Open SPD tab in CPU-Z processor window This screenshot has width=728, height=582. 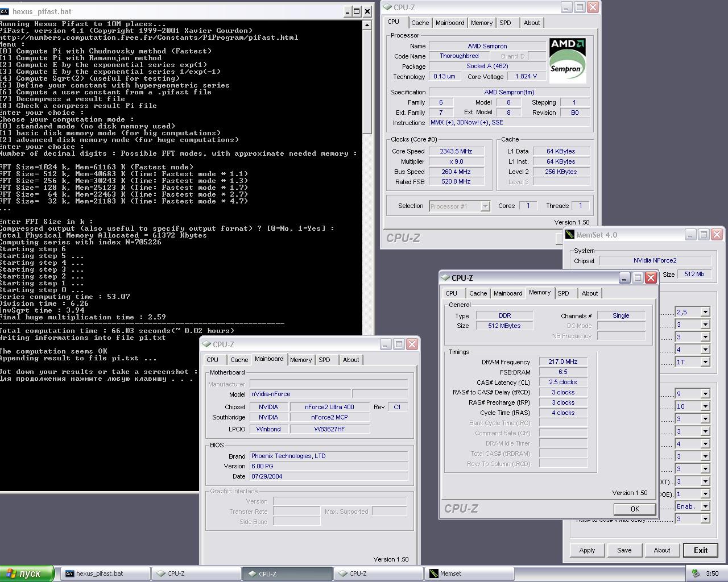(505, 23)
